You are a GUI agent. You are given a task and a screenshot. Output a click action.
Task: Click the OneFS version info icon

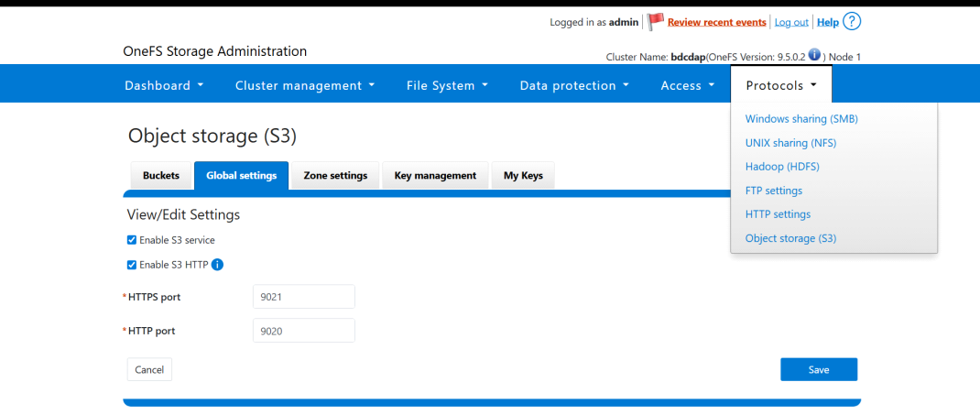(x=814, y=55)
